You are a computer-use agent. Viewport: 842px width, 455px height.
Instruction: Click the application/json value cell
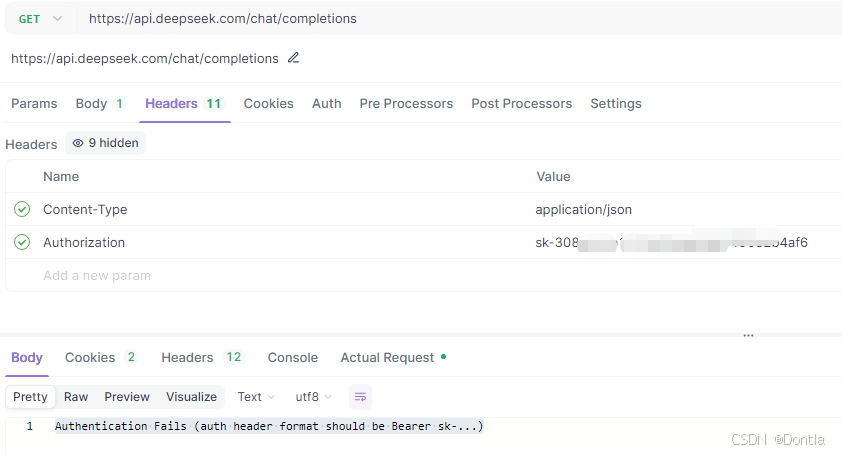click(583, 210)
